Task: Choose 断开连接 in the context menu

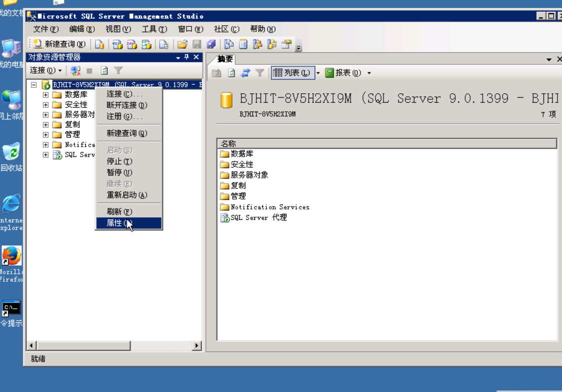Action: (x=129, y=105)
